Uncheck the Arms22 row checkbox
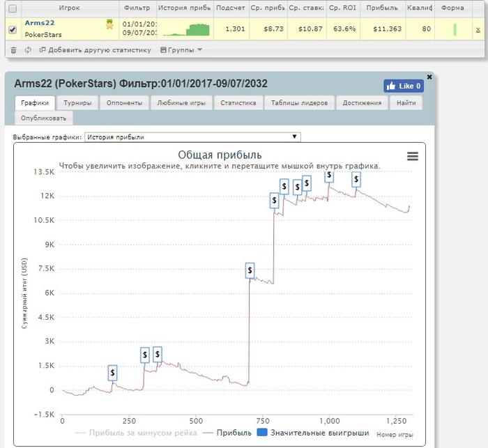The height and width of the screenshot is (448, 488). tap(13, 29)
